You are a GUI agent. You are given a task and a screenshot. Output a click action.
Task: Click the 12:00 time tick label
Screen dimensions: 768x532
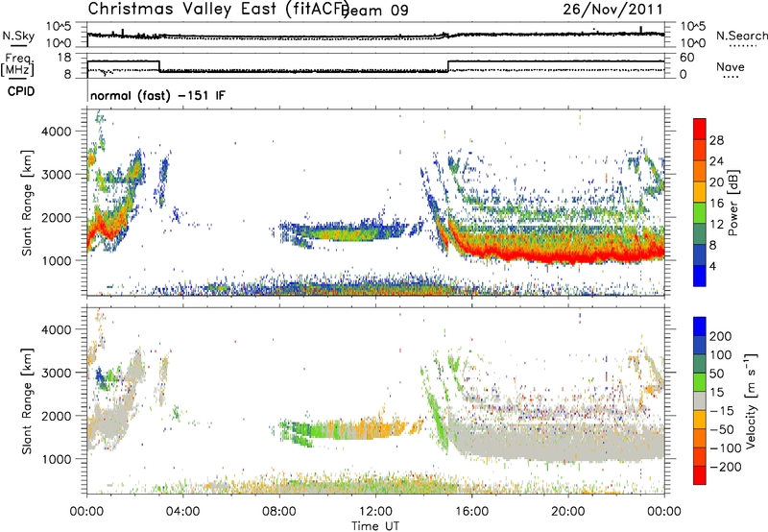[x=375, y=512]
